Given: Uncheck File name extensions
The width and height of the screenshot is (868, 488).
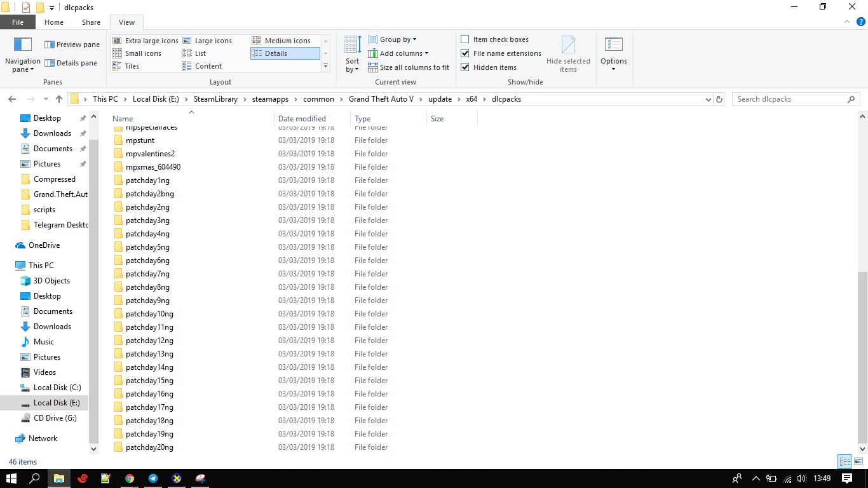Looking at the screenshot, I should click(501, 53).
